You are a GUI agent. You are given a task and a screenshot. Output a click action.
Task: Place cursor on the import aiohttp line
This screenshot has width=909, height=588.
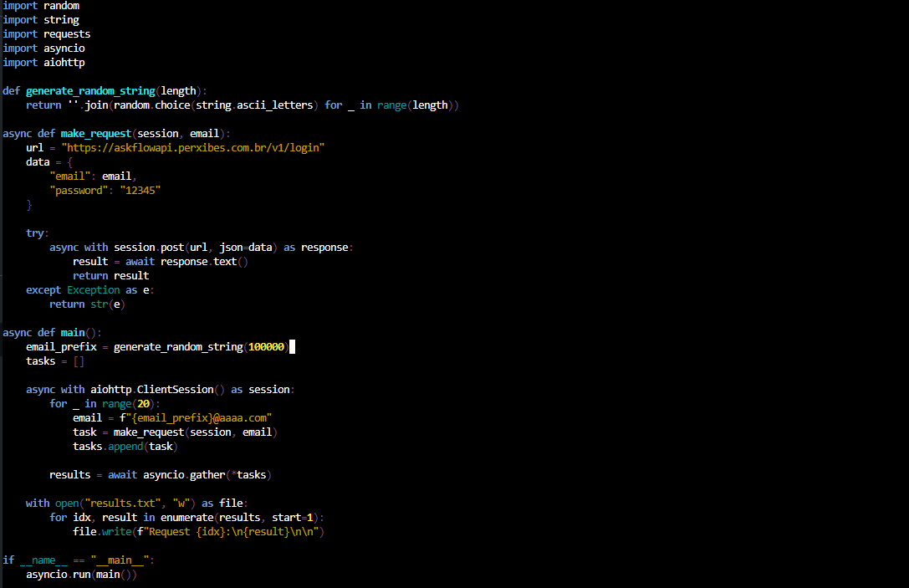(43, 62)
